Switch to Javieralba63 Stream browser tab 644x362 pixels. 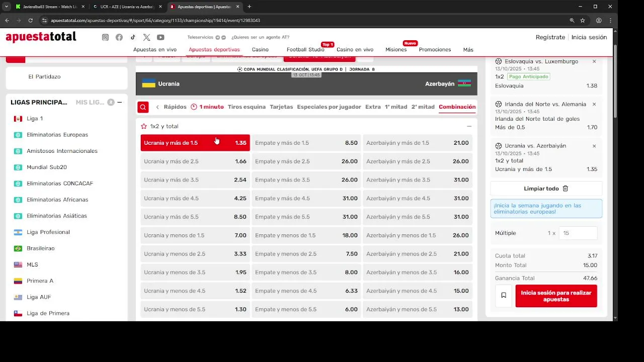click(x=50, y=7)
